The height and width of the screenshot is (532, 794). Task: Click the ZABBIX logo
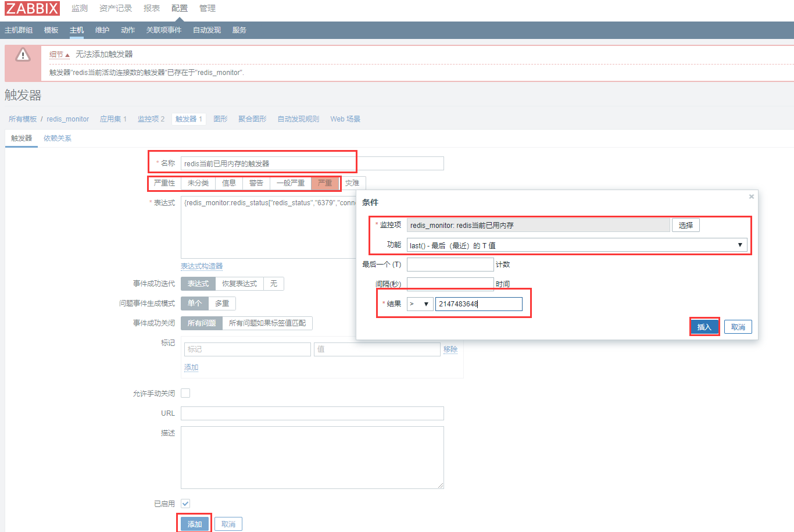click(x=33, y=8)
